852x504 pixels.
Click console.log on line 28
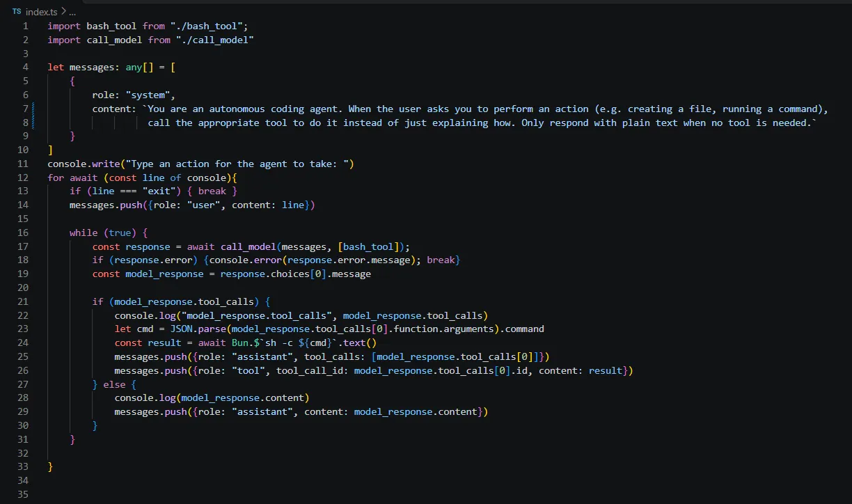click(145, 397)
